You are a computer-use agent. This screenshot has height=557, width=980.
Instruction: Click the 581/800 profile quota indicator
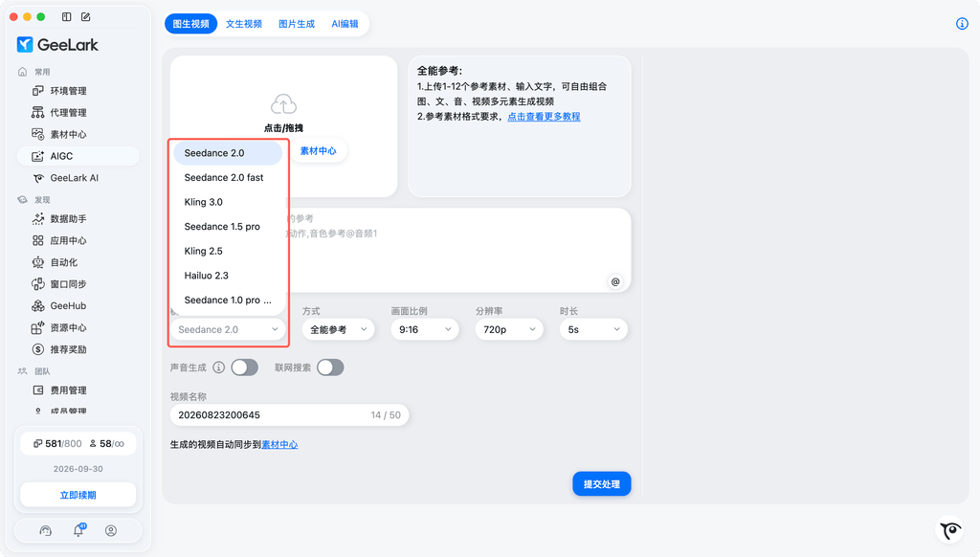point(56,444)
